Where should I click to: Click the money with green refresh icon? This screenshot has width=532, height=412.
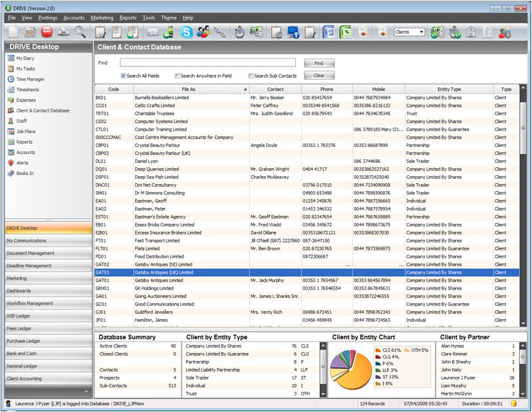tap(438, 32)
